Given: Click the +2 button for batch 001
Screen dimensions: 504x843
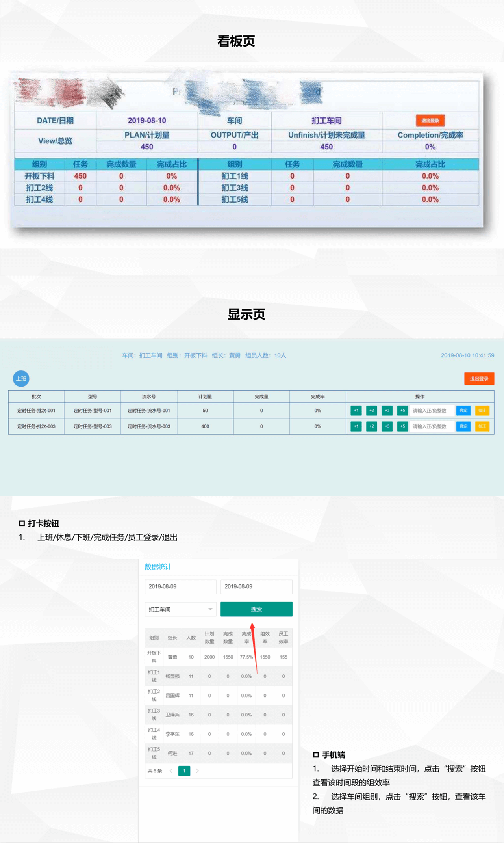Looking at the screenshot, I should 371,410.
